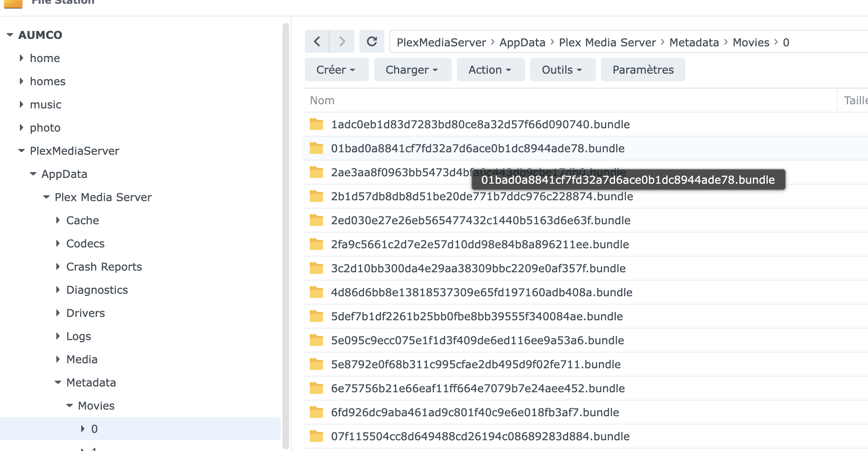The image size is (868, 451).
Task: Sort files by the Taille column
Action: tap(853, 100)
